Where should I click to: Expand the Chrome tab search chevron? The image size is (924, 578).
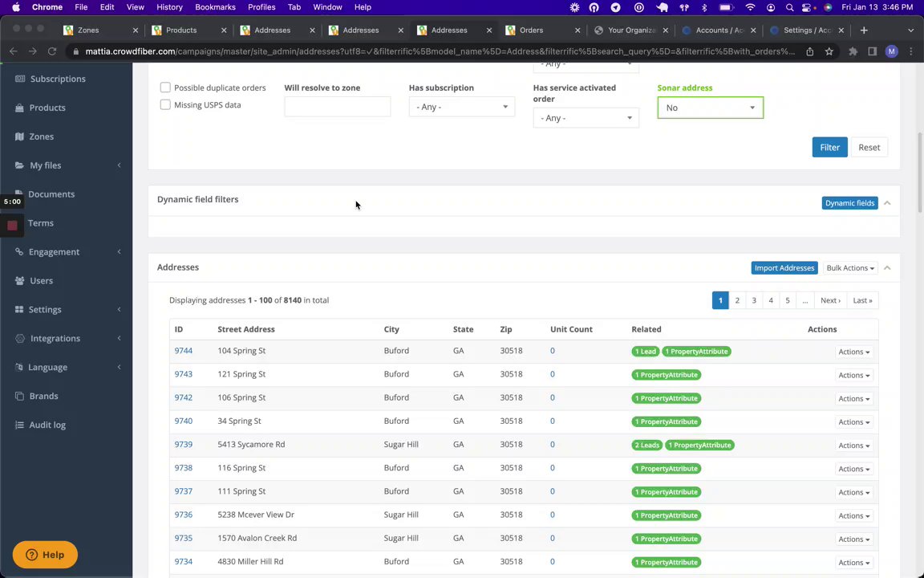910,30
